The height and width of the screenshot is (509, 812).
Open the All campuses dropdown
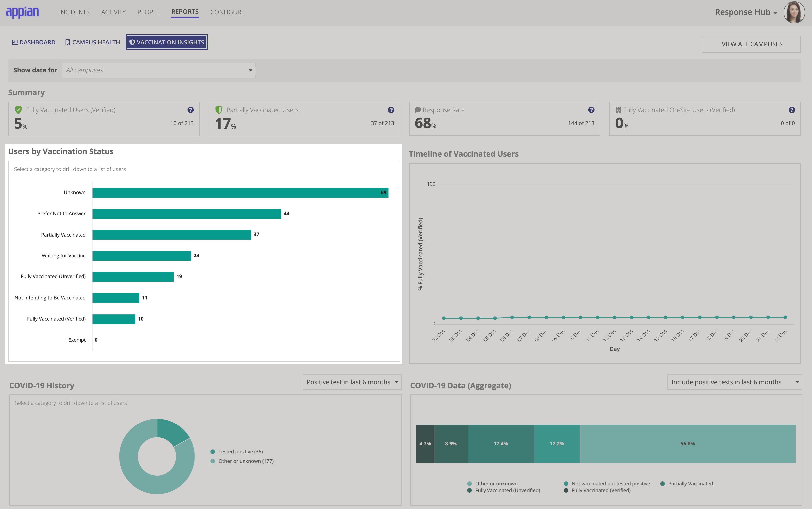point(159,70)
